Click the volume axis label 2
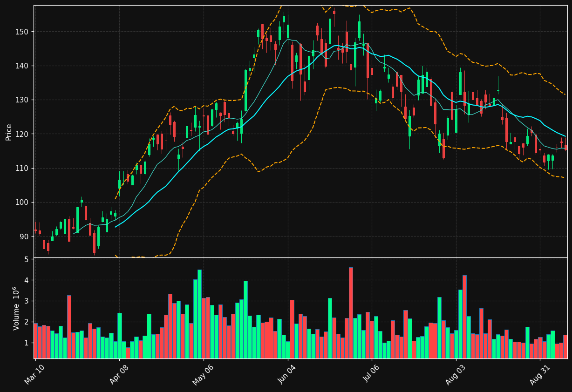The image size is (572, 392). [27, 322]
